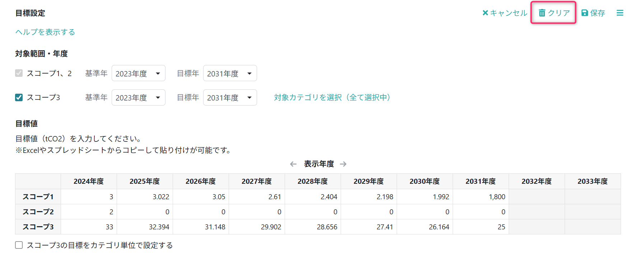The width and height of the screenshot is (644, 266).
Task: Open the hamburger menu icon
Action: [620, 13]
